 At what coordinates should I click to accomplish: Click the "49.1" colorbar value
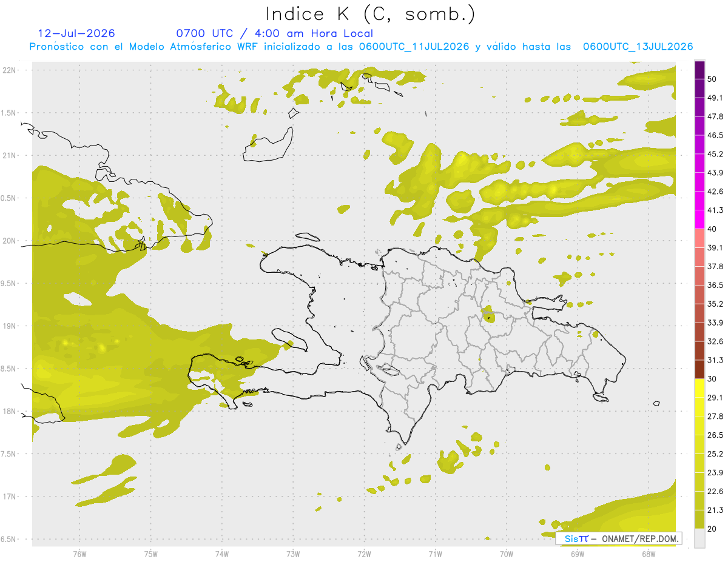[x=715, y=98]
